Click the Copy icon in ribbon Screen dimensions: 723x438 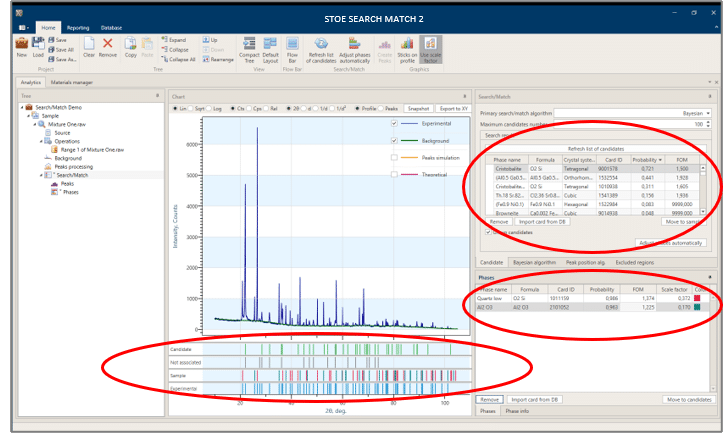click(130, 47)
